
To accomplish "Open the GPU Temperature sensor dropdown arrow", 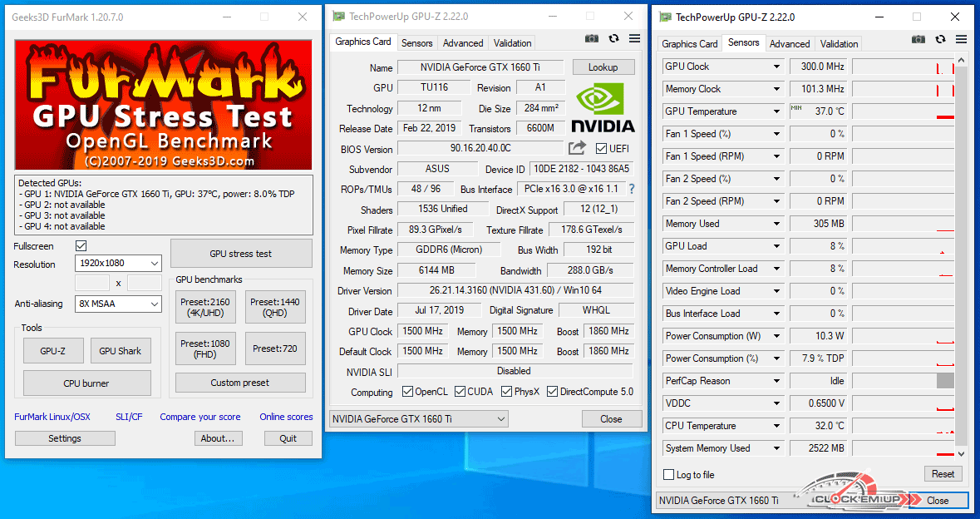I will pyautogui.click(x=777, y=111).
